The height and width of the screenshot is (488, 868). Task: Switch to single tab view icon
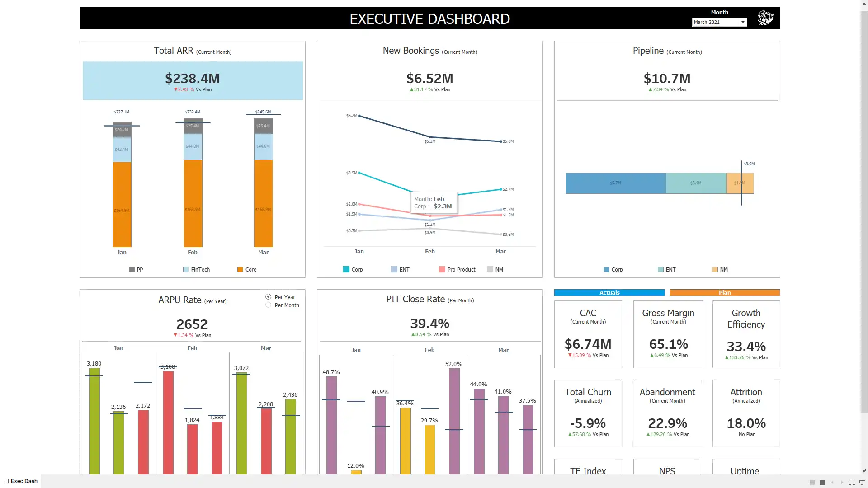coord(822,482)
